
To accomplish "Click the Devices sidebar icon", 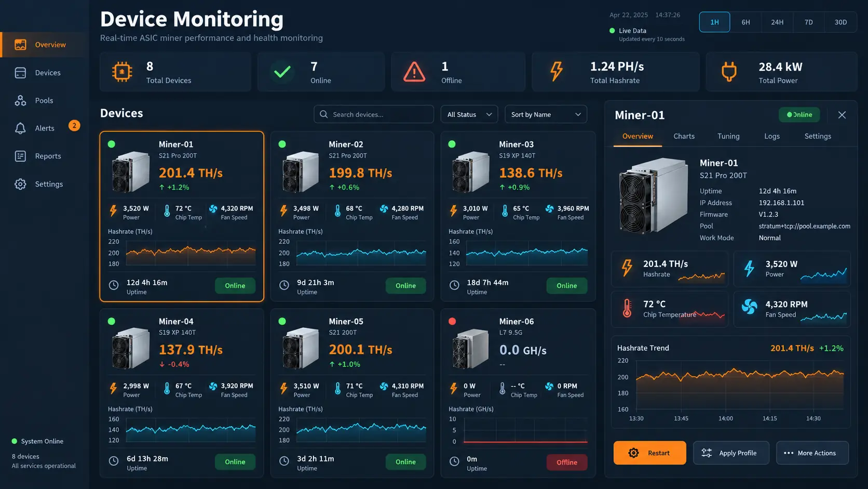I will click(x=20, y=73).
